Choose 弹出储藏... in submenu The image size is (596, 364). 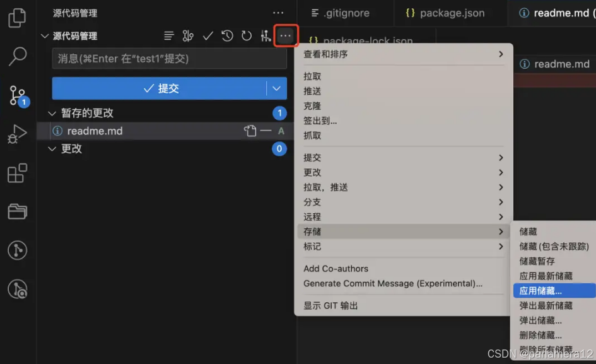(x=554, y=320)
